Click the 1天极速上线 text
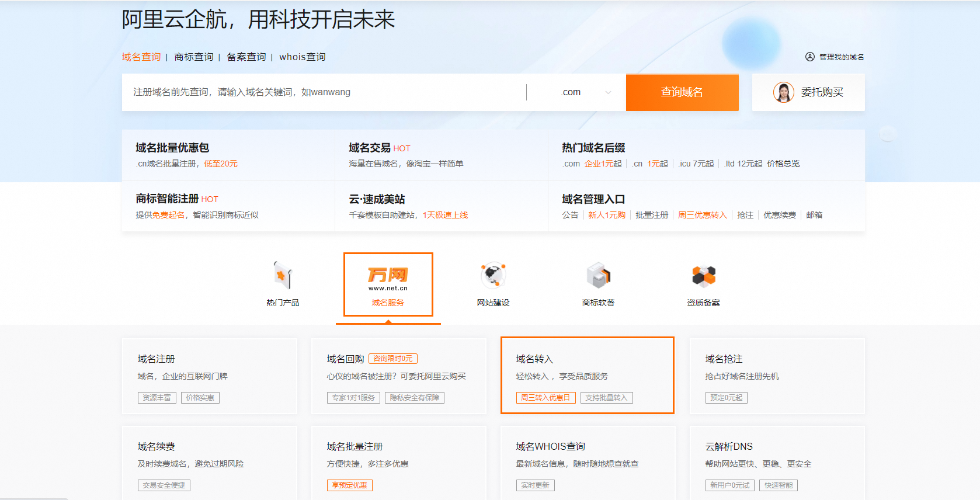980x500 pixels. pos(446,215)
